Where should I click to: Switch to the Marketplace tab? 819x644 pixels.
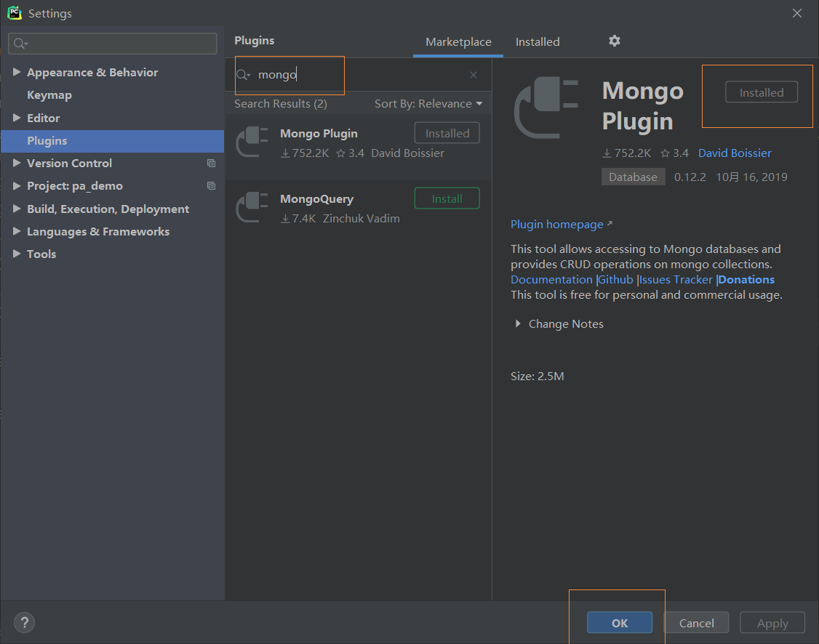[x=458, y=41]
